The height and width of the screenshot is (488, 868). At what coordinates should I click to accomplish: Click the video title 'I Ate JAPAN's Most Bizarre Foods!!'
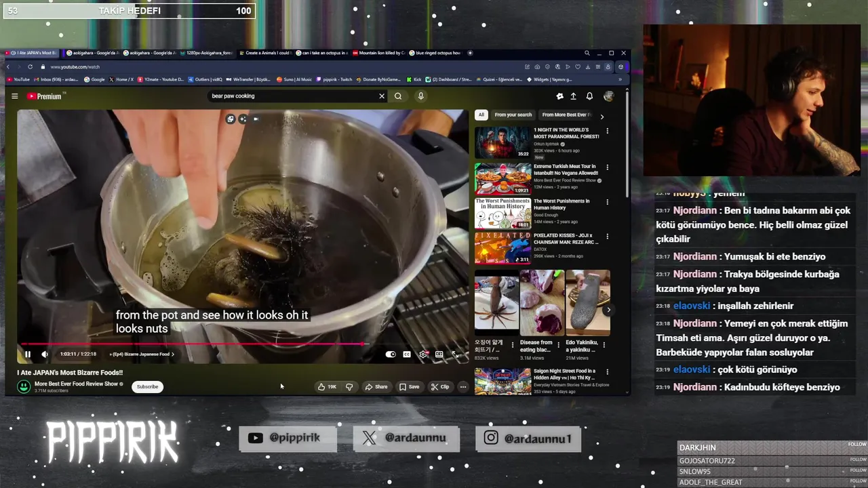click(70, 372)
